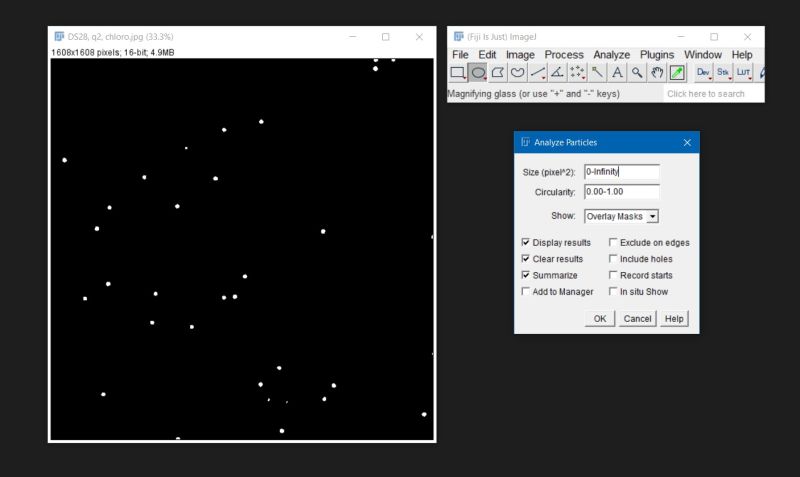Open the Process menu

point(564,55)
